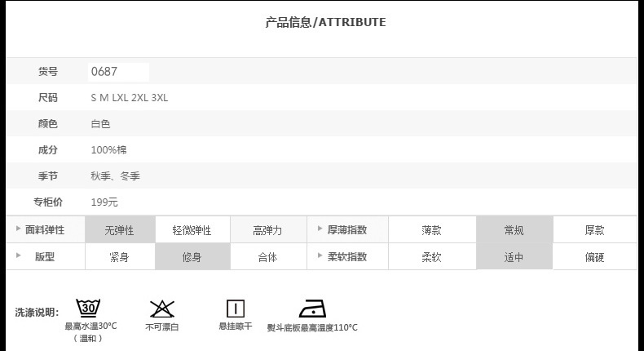Viewport: 644px width, 351px height.
Task: Click the 尺码 label
Action: pyautogui.click(x=48, y=97)
